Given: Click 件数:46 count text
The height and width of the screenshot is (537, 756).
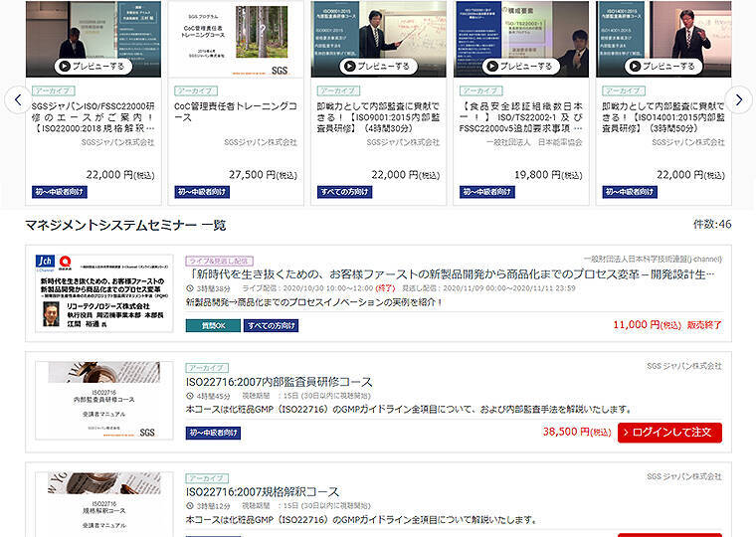Looking at the screenshot, I should [x=712, y=224].
